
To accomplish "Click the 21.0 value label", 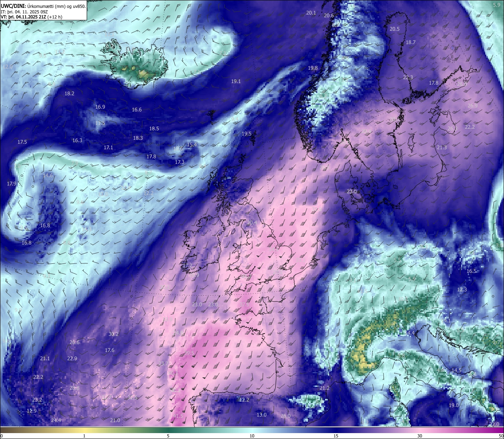I will pyautogui.click(x=115, y=420).
